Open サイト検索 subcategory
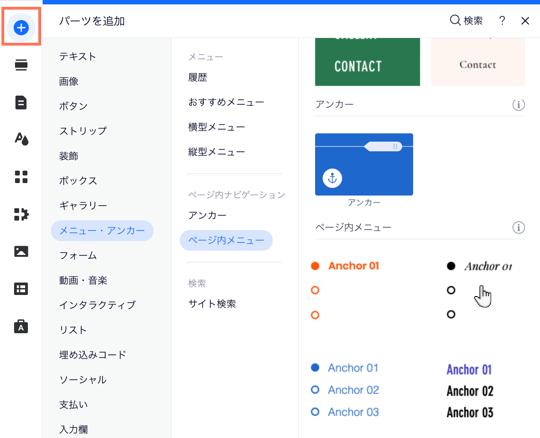Image resolution: width=540 pixels, height=438 pixels. (212, 304)
